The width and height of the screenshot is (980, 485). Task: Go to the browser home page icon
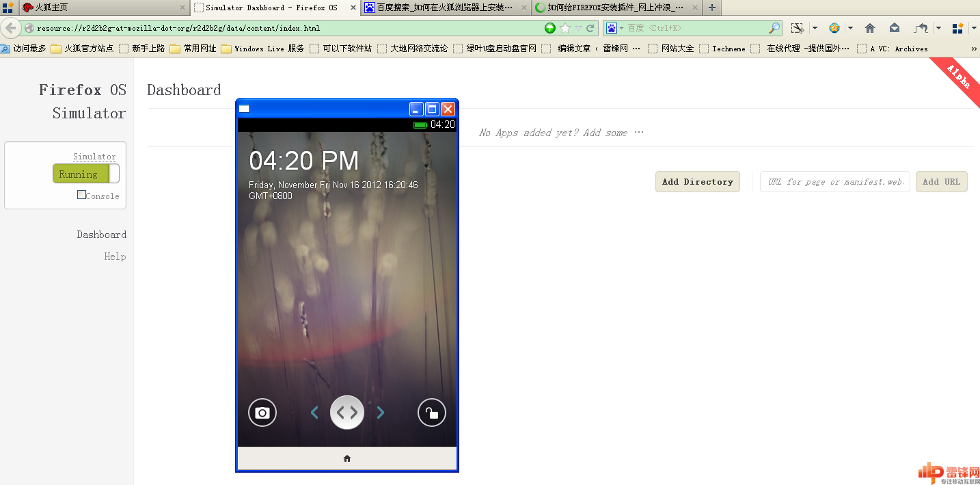[x=870, y=28]
